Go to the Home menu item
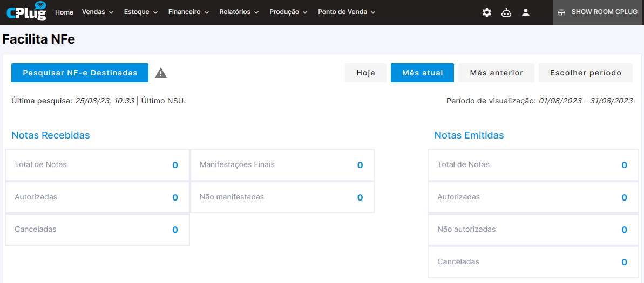Viewport: 644px width, 283px height. [x=64, y=12]
